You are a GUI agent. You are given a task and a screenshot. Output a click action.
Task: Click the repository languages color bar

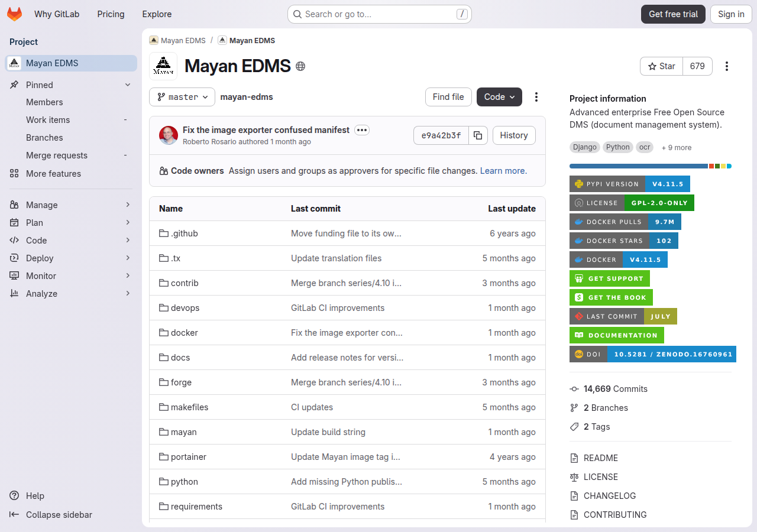tap(651, 166)
